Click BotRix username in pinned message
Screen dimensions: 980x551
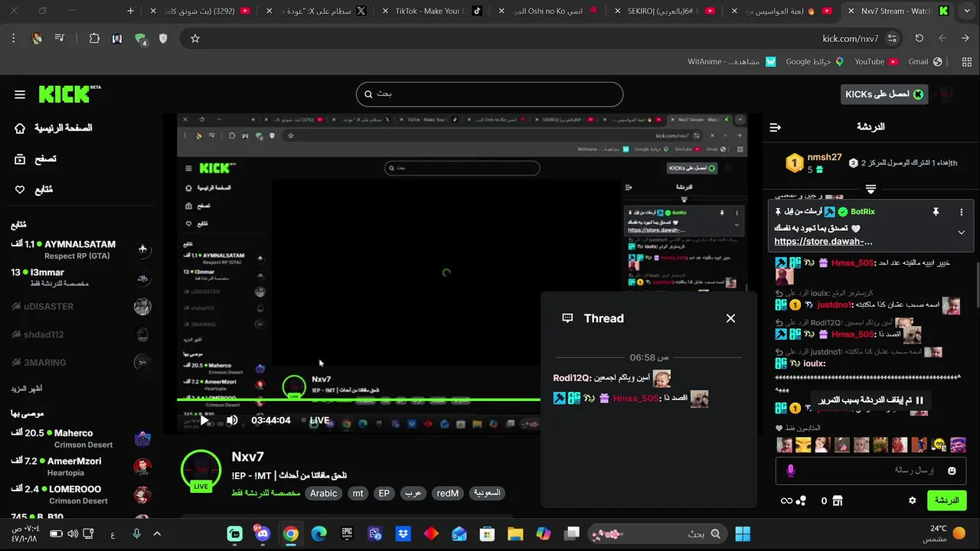tap(863, 211)
